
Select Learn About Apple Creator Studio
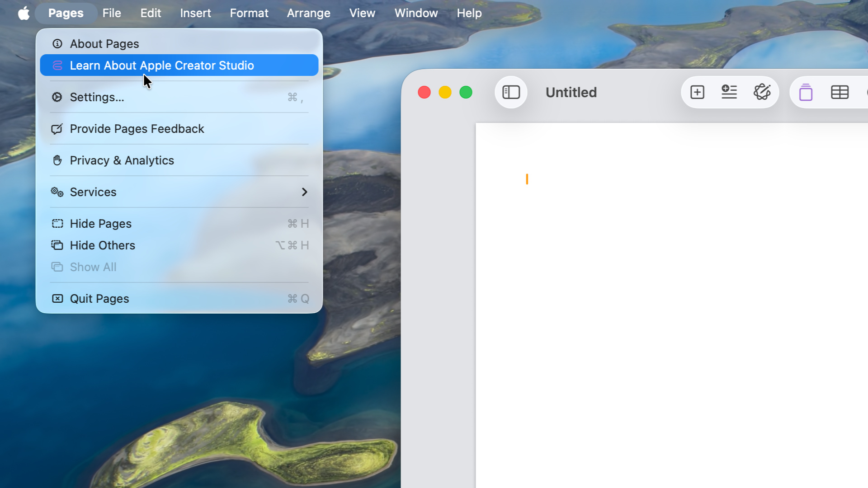coord(161,66)
